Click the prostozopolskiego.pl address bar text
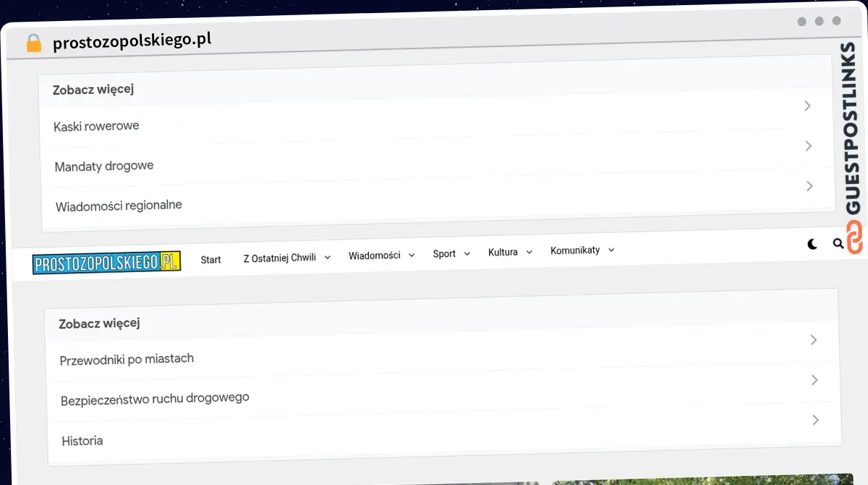The height and width of the screenshot is (485, 868). point(132,41)
